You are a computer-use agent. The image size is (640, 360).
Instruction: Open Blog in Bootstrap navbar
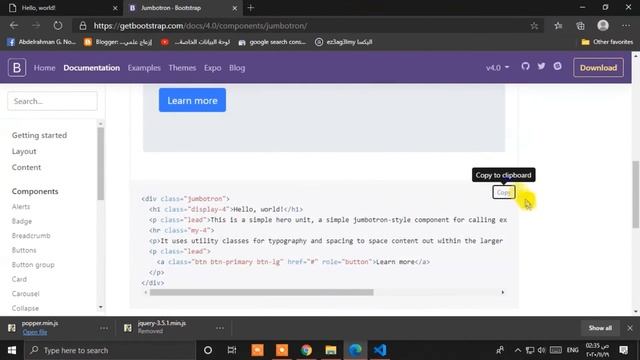(x=237, y=68)
